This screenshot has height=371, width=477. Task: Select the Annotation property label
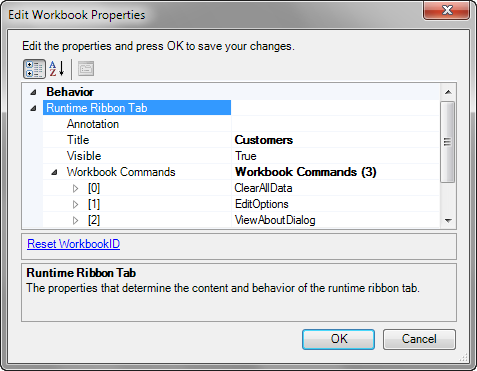tap(93, 124)
